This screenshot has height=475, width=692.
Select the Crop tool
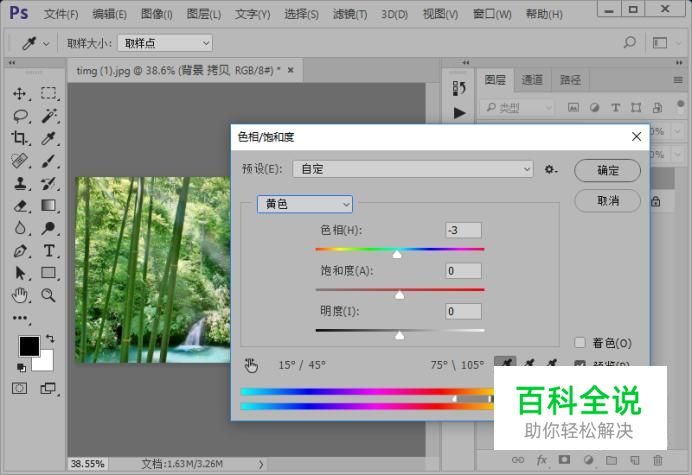(19, 139)
